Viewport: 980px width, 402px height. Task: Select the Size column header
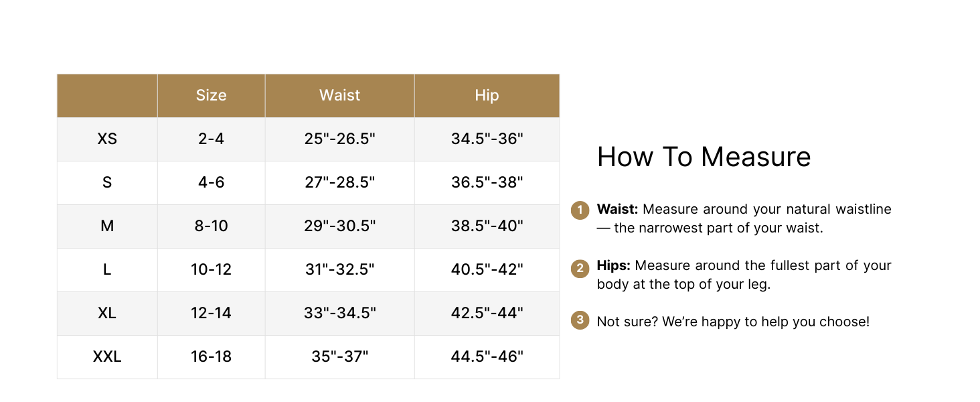pos(211,96)
